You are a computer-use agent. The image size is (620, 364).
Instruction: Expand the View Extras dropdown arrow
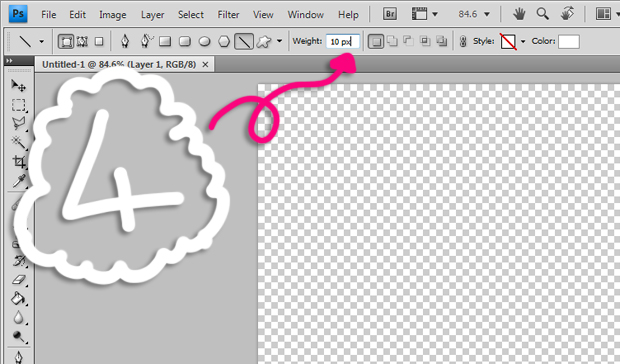[x=435, y=14]
